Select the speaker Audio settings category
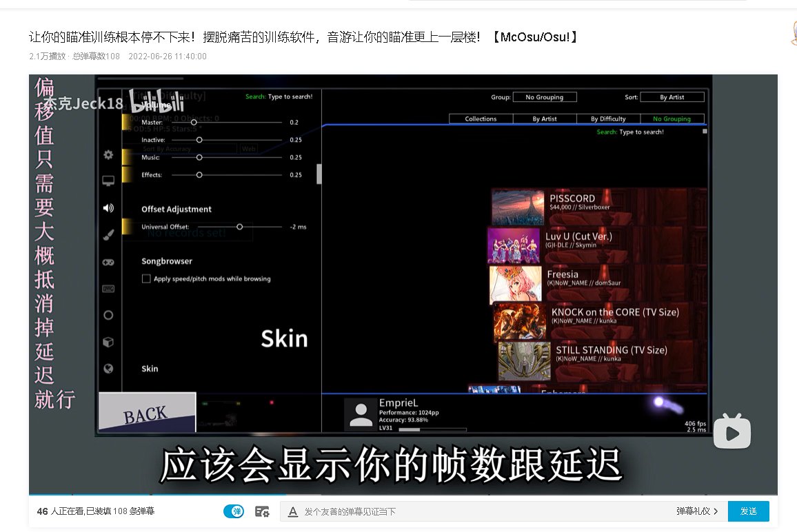Screen dimensions: 797x532 pyautogui.click(x=108, y=208)
